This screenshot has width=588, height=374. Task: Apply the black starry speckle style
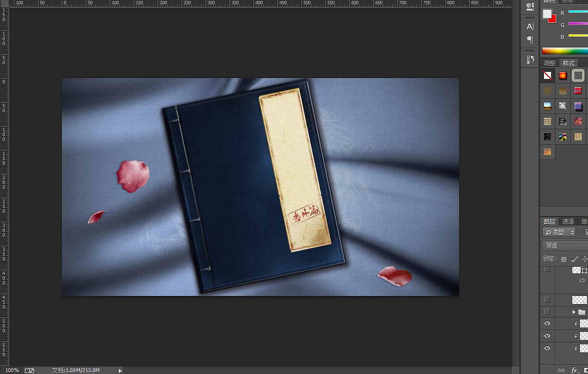(547, 136)
